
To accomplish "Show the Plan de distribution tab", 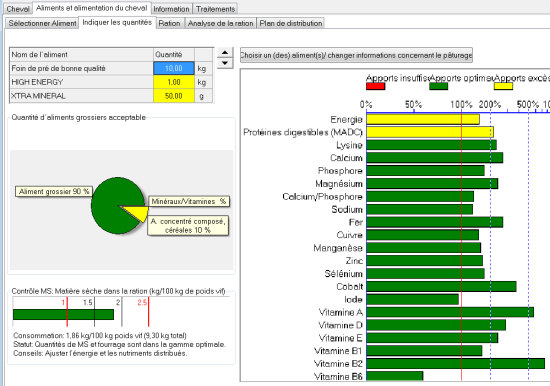I will pyautogui.click(x=291, y=23).
